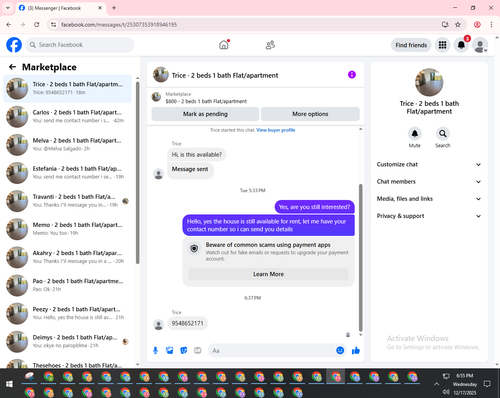Click the browser address bar URL
500x398 pixels.
119,25
